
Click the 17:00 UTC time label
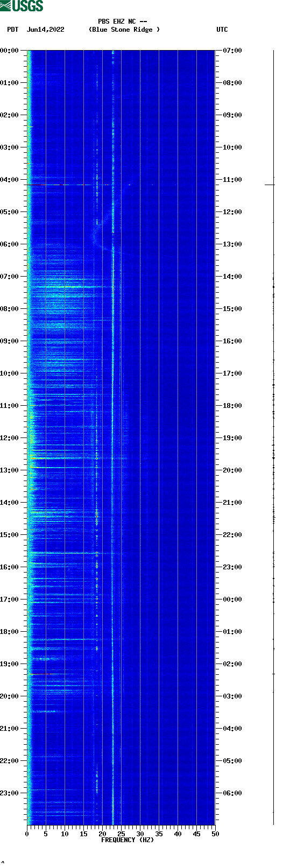(x=232, y=373)
